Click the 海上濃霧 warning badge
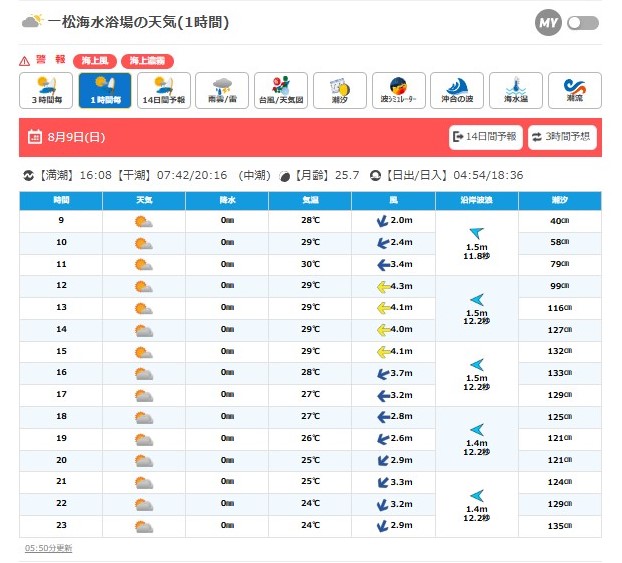 (147, 61)
